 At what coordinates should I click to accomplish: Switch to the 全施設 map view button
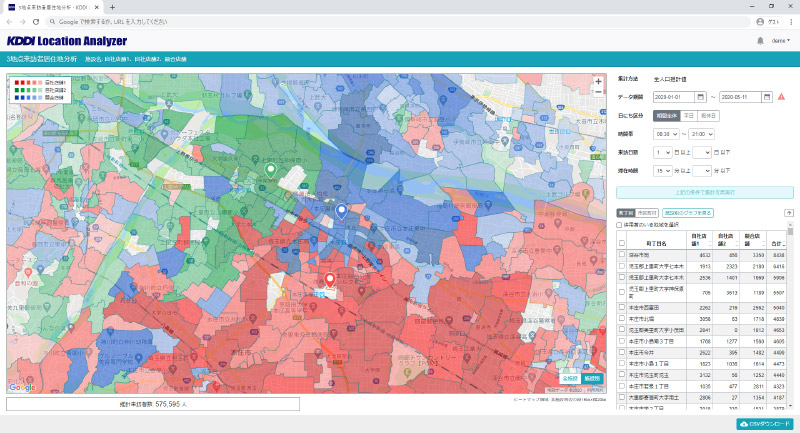point(570,378)
